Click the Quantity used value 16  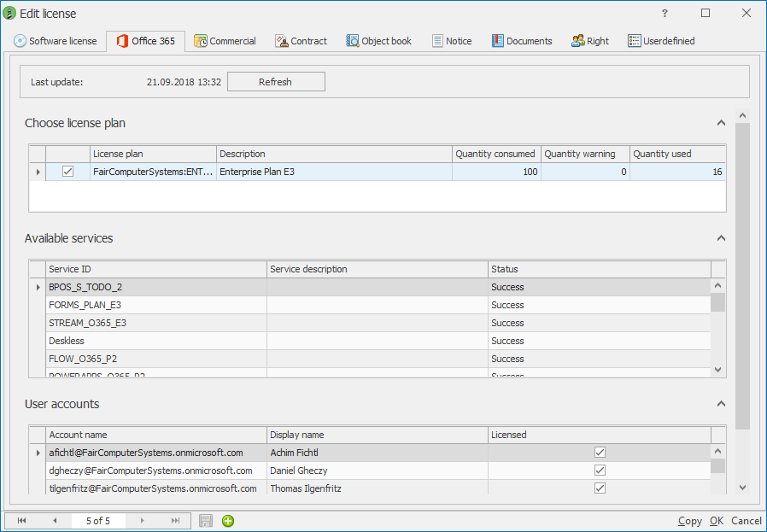click(677, 172)
